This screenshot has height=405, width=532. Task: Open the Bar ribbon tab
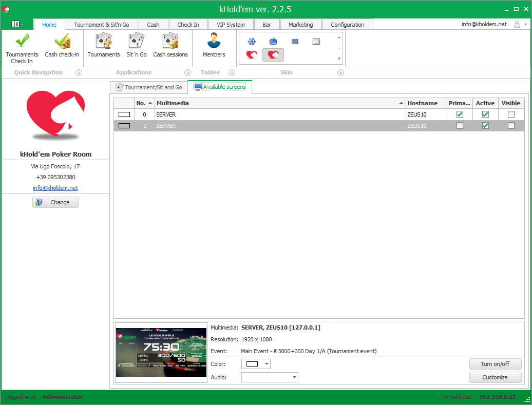pyautogui.click(x=267, y=25)
